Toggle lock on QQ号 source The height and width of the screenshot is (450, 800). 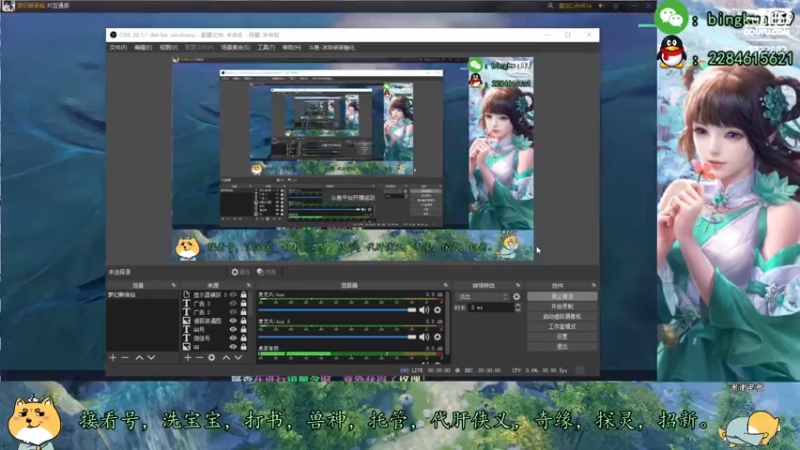click(243, 329)
